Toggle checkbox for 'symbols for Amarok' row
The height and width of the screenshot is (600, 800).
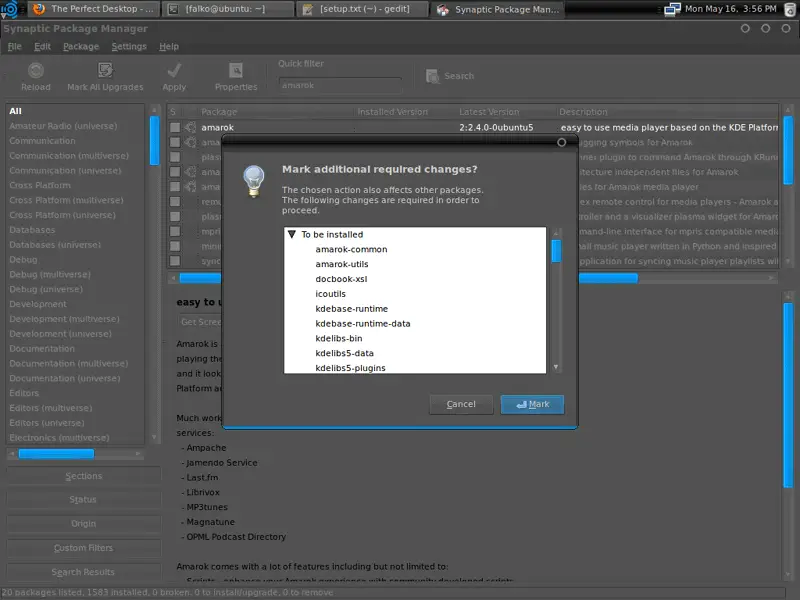click(174, 142)
